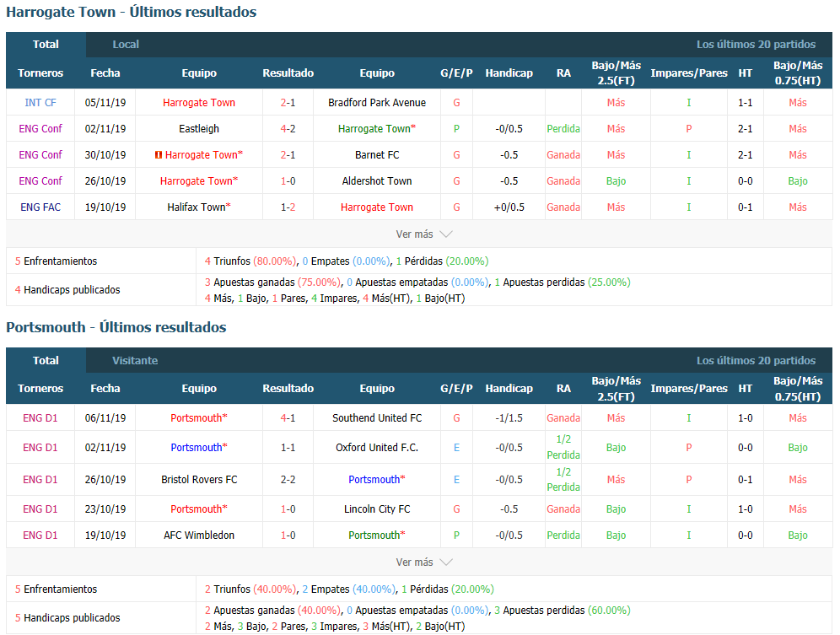Open ENG FAC tournament link
Image resolution: width=840 pixels, height=635 pixels.
pos(40,207)
